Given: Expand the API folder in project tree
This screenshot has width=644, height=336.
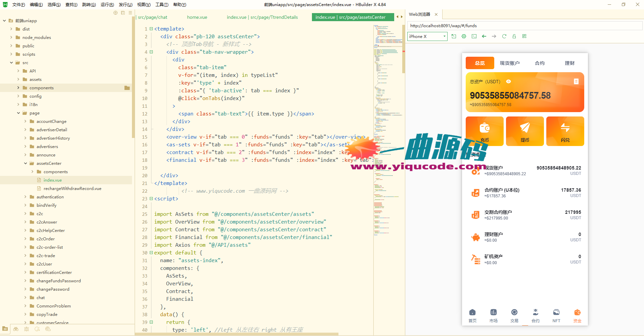Looking at the screenshot, I should [x=18, y=71].
